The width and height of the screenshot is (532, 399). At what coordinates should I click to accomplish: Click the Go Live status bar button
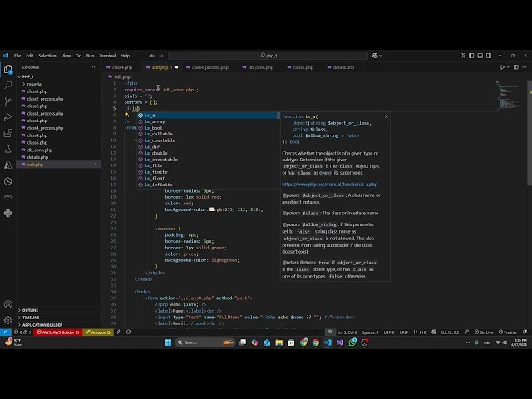(x=486, y=332)
